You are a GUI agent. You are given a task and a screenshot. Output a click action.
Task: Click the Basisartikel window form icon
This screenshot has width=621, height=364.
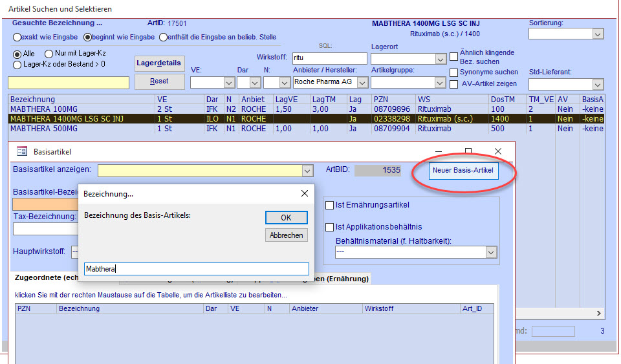22,151
